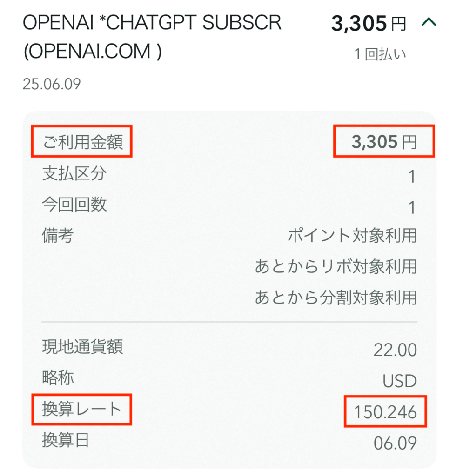463x476 pixels.
Task: Click the 22.00 local currency amount
Action: pos(395,350)
